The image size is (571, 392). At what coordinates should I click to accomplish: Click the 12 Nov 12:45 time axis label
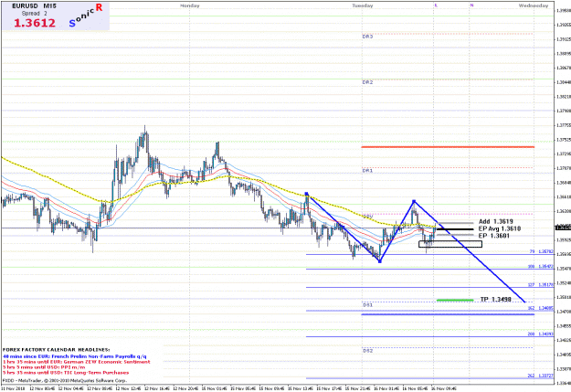(129, 388)
